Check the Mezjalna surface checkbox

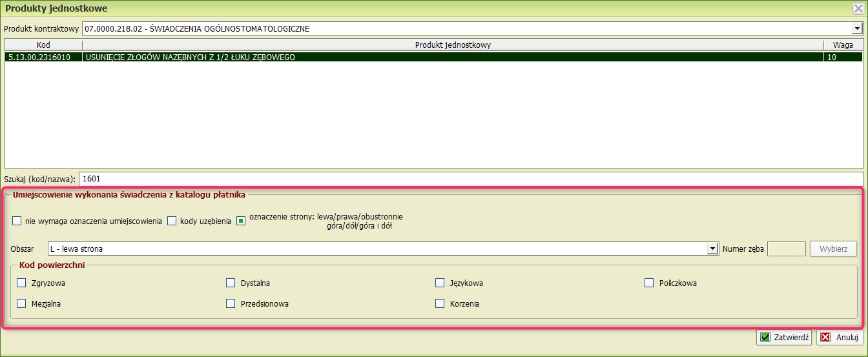[x=21, y=303]
